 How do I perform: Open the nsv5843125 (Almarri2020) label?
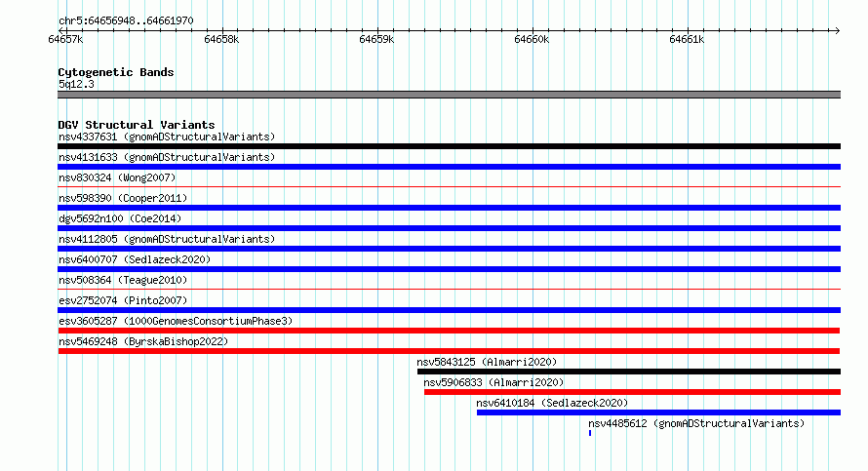pyautogui.click(x=487, y=362)
